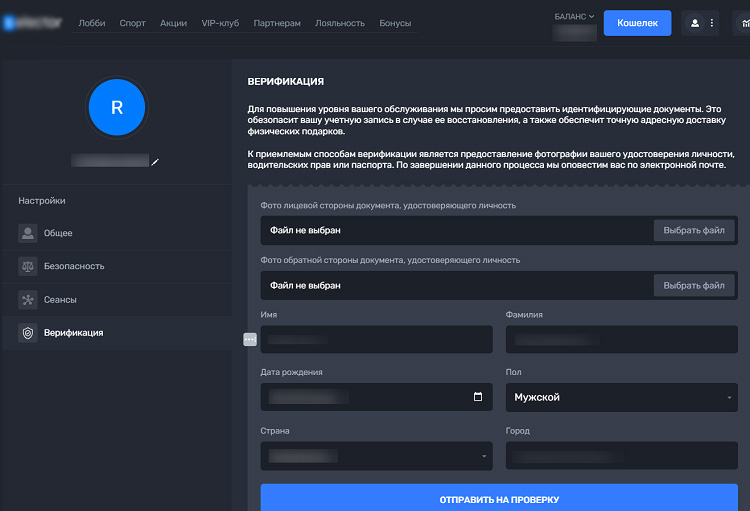The image size is (750, 511).
Task: Open the three-dot menu next to user icon
Action: coord(712,22)
